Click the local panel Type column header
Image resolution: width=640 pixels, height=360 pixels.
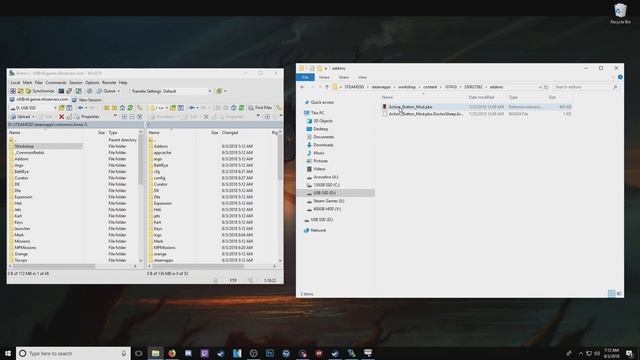(x=122, y=133)
